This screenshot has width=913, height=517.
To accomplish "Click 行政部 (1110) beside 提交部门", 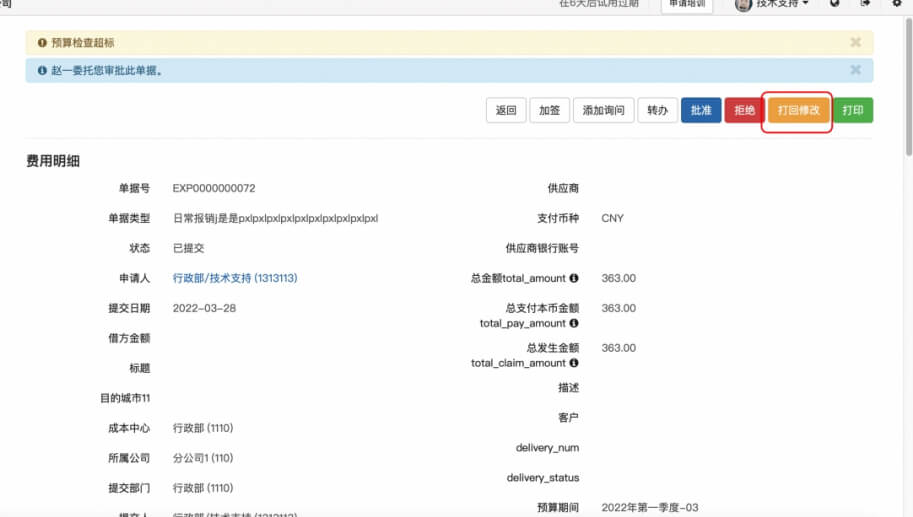I will [x=203, y=488].
